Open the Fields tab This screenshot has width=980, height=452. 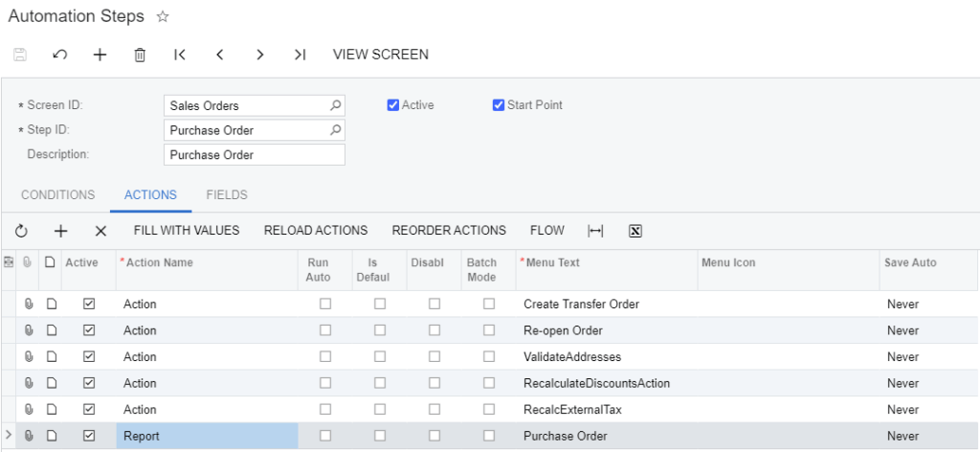pos(227,195)
